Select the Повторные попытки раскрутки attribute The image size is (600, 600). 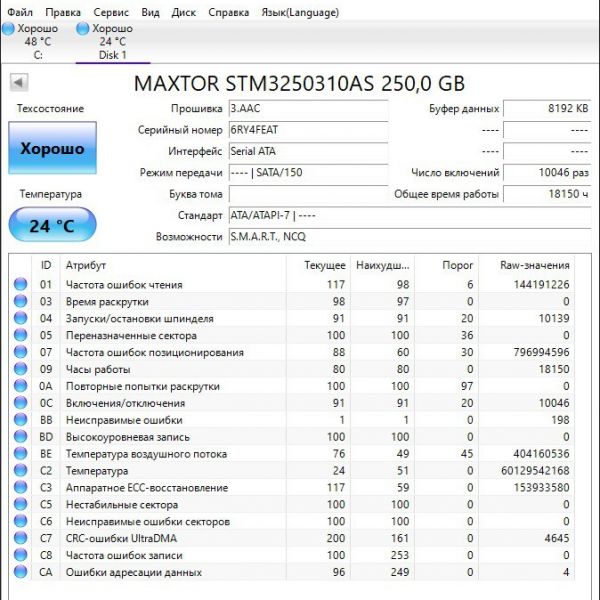coord(143,386)
